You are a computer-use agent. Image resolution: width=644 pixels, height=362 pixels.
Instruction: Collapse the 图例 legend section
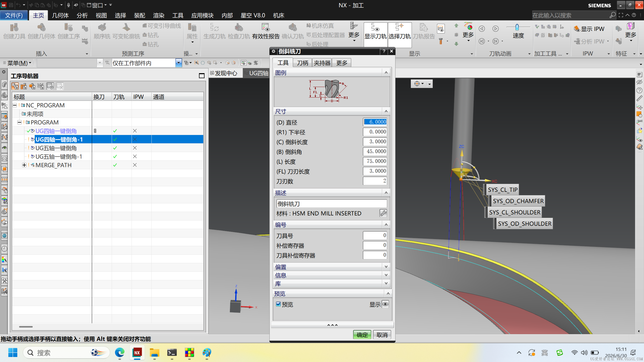[386, 73]
